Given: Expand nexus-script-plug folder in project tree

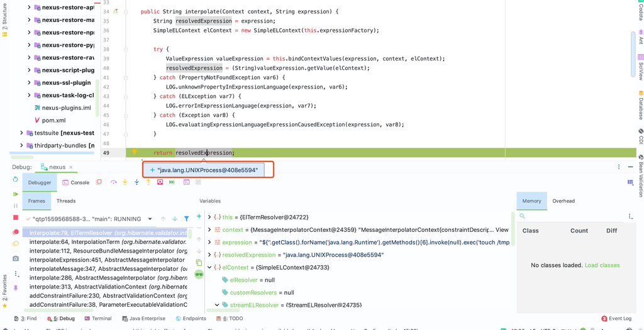Looking at the screenshot, I should (29, 70).
